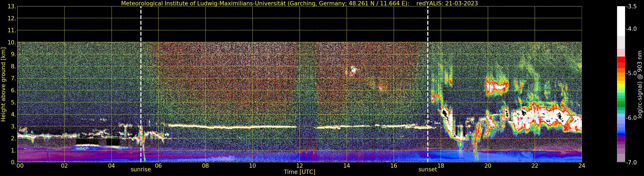Click the 'sunset' label below the time axis
Viewport: 644px width, 176px height.
[x=428, y=170]
